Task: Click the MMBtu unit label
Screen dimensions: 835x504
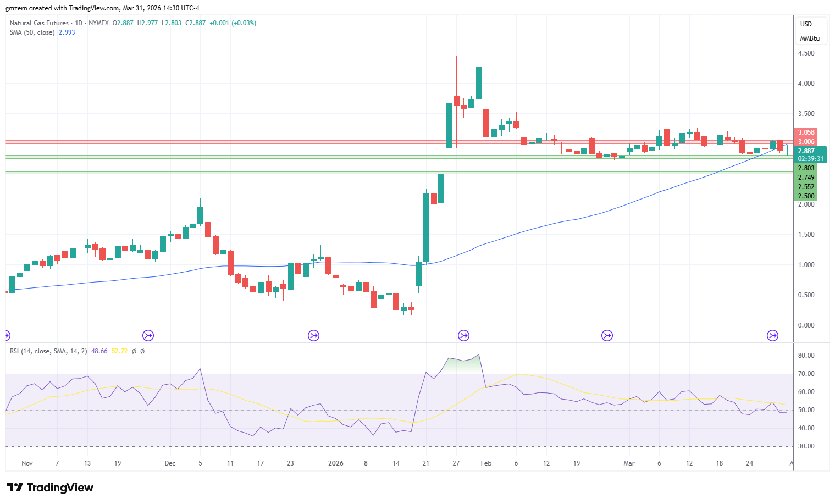Action: (x=810, y=38)
